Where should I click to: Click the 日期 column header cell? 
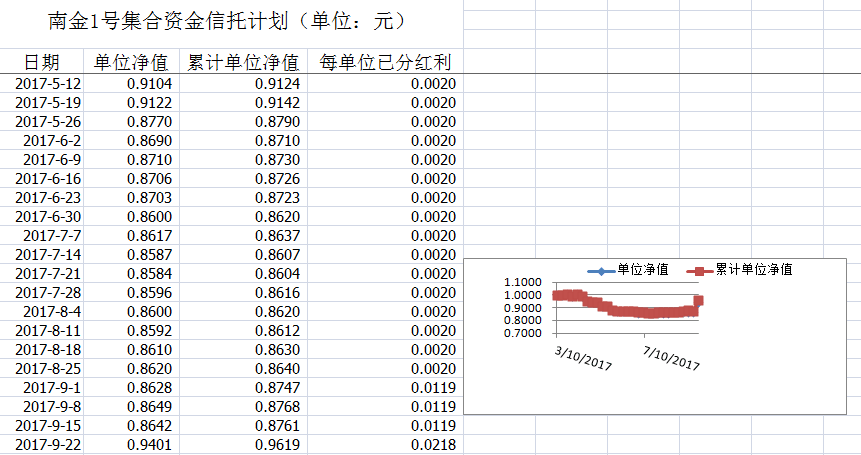click(41, 62)
